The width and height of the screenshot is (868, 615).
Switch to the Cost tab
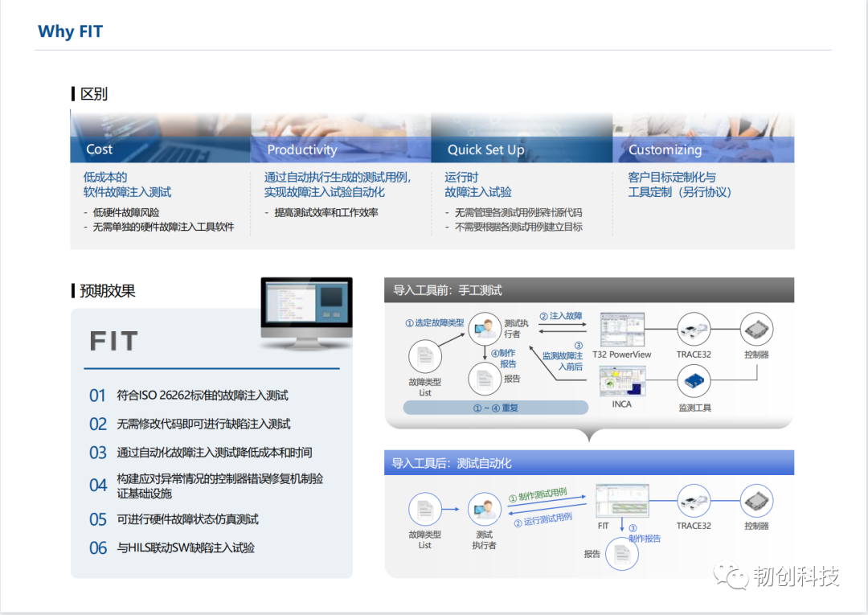pos(98,150)
